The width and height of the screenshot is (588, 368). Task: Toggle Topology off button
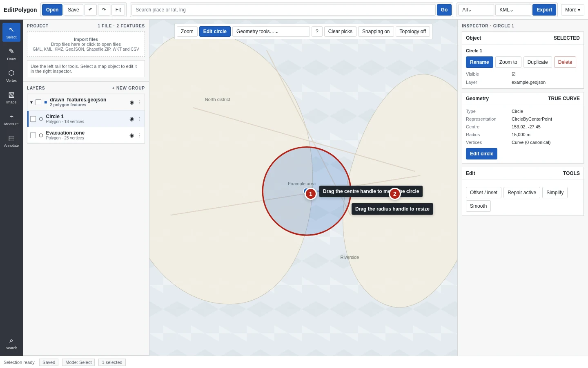[412, 31]
